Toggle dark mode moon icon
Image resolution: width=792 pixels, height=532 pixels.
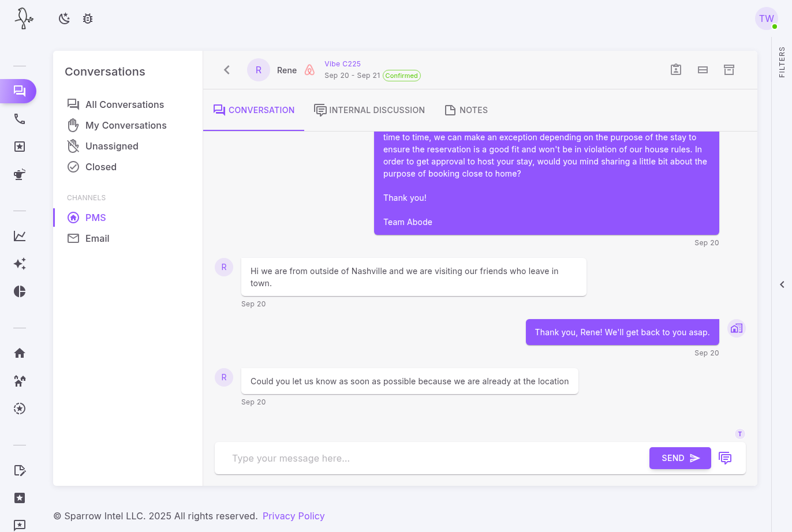(x=64, y=18)
